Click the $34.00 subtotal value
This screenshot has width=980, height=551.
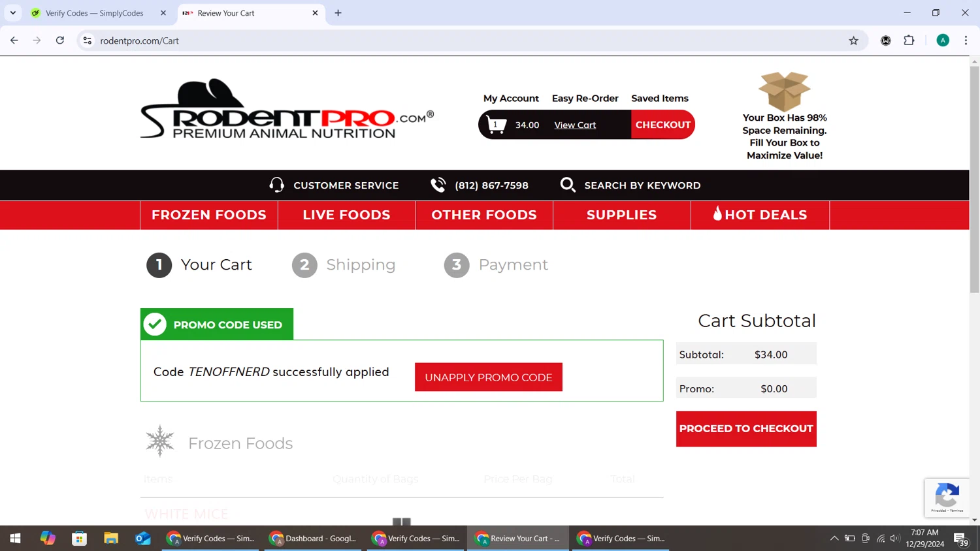click(x=771, y=354)
